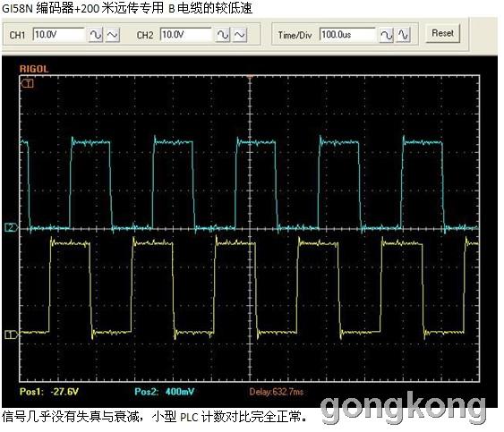
Task: Click CH1 small-wave decrease volts icon
Action: 113,35
